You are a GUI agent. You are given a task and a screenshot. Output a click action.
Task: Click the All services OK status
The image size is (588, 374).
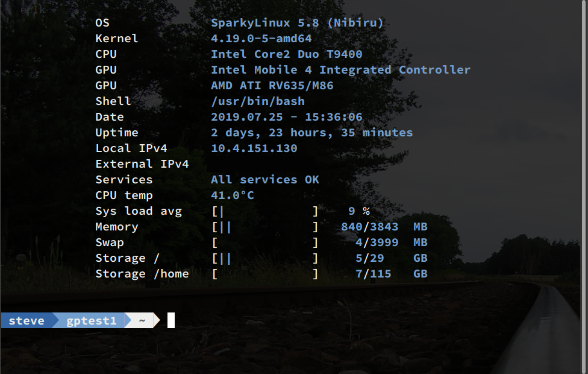point(265,179)
